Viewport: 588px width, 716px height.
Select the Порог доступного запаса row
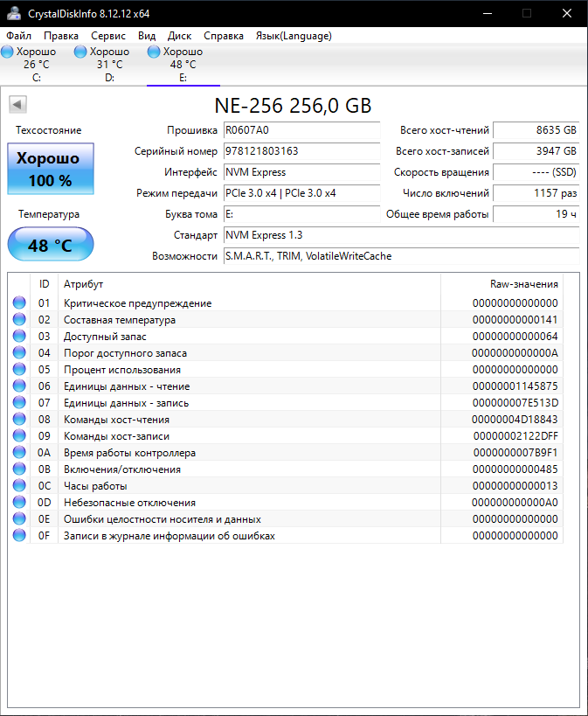coord(286,352)
